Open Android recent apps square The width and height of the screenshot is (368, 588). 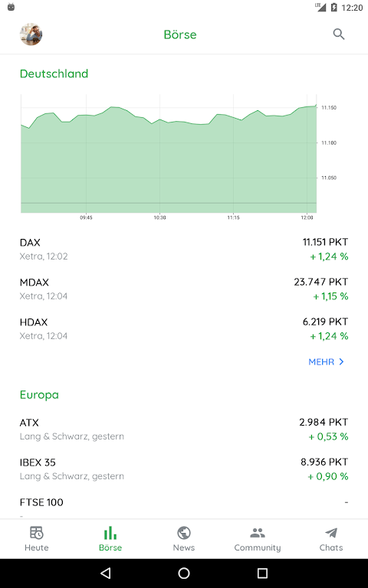pos(262,573)
